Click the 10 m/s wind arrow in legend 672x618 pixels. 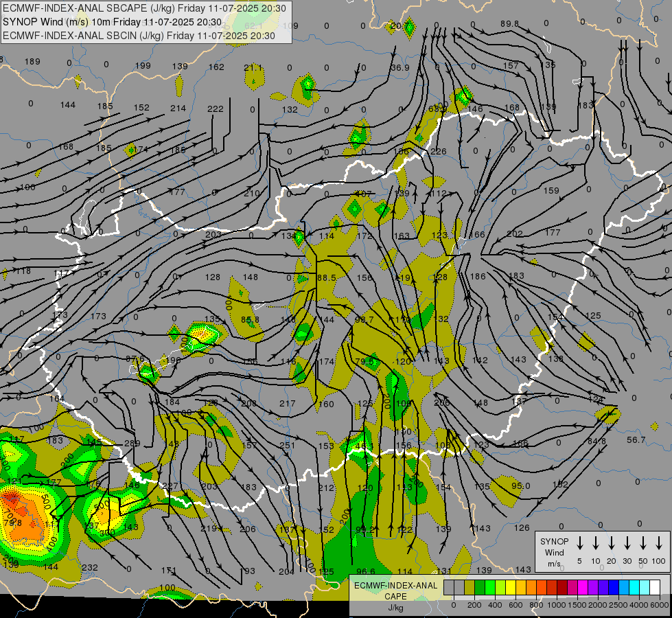pyautogui.click(x=596, y=543)
